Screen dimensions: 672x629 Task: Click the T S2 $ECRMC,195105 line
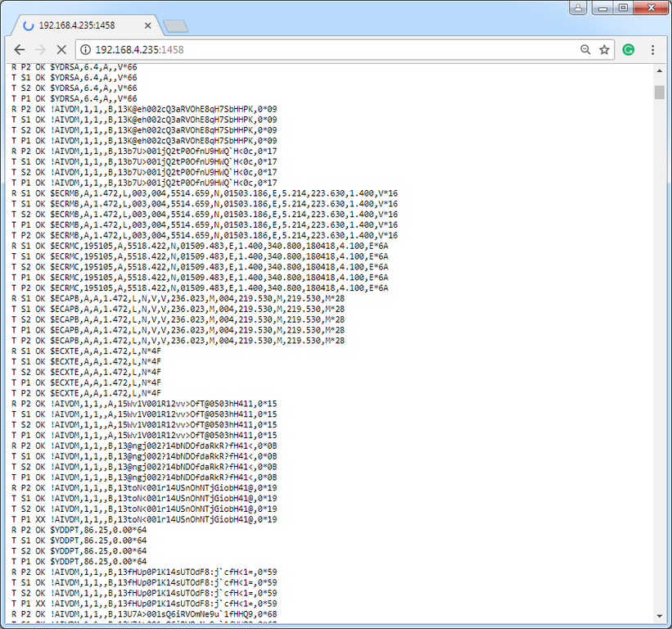(x=200, y=267)
